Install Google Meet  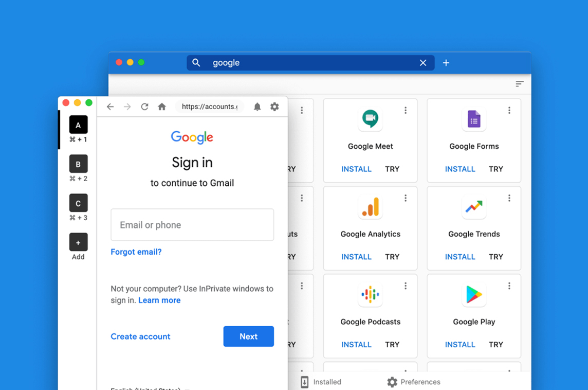tap(356, 169)
